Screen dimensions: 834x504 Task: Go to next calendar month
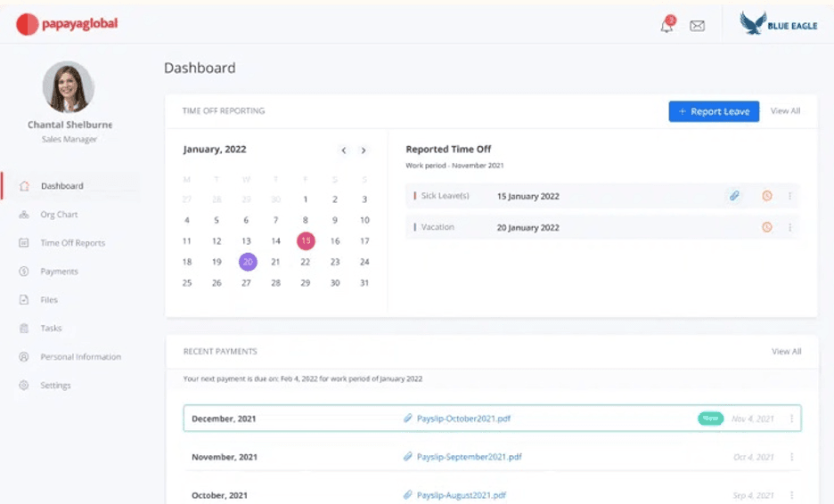[x=364, y=150]
